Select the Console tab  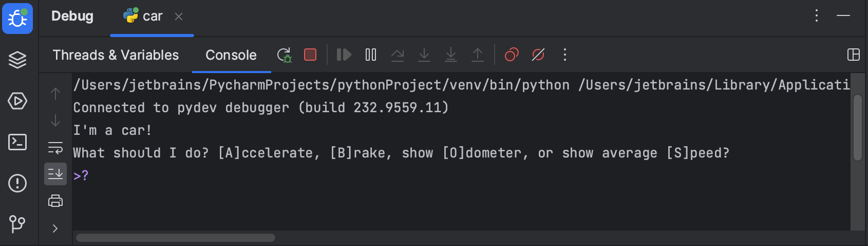point(231,55)
